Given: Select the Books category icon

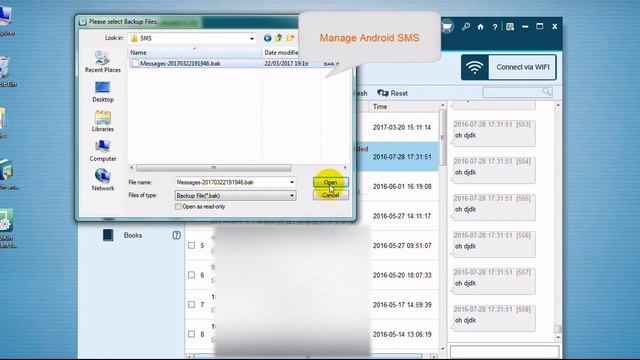Looking at the screenshot, I should (108, 235).
